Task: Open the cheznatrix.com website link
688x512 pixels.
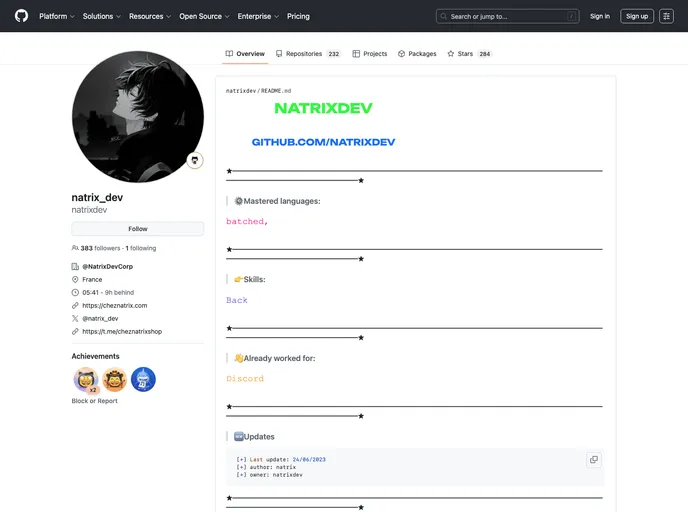Action: (114, 305)
